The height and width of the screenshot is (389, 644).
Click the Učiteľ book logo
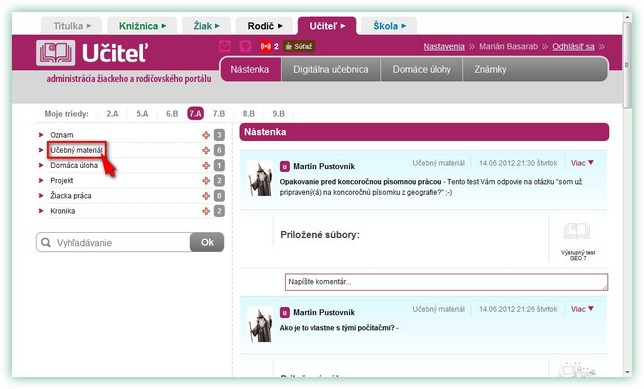(x=55, y=53)
